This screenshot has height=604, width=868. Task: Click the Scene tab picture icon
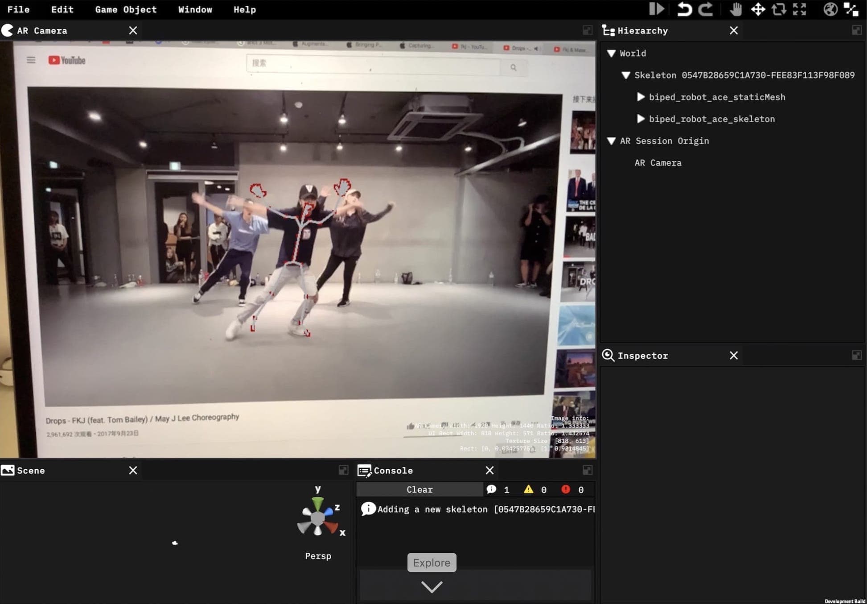click(8, 470)
